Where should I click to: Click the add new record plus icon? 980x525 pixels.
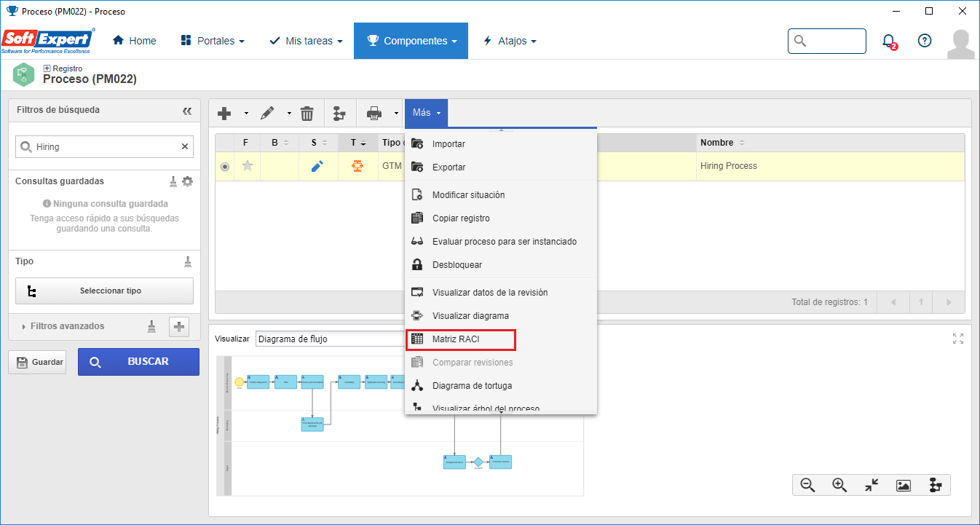pos(224,114)
